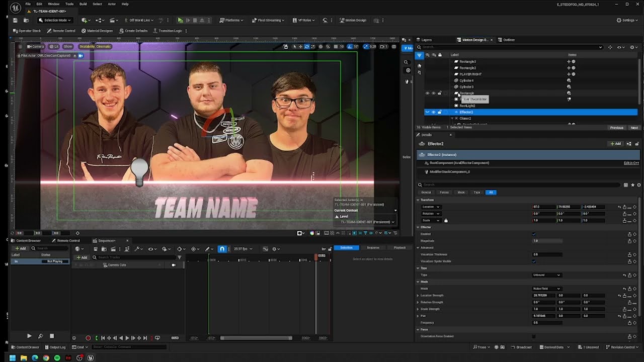Select the Cylinder4 outliner item
This screenshot has width=644, height=362.
(466, 80)
